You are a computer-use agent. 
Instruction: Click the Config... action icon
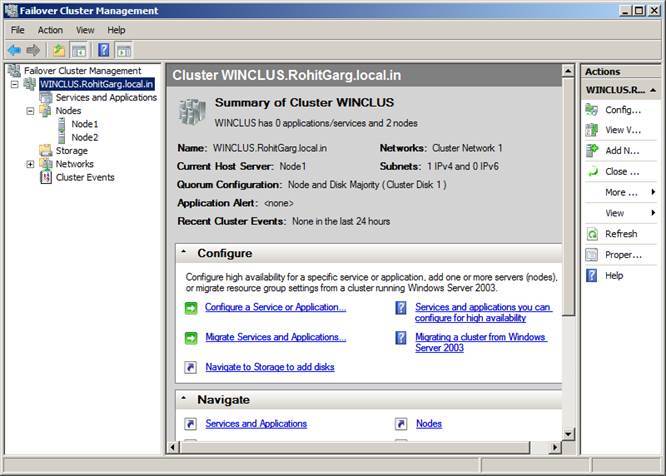pos(592,110)
